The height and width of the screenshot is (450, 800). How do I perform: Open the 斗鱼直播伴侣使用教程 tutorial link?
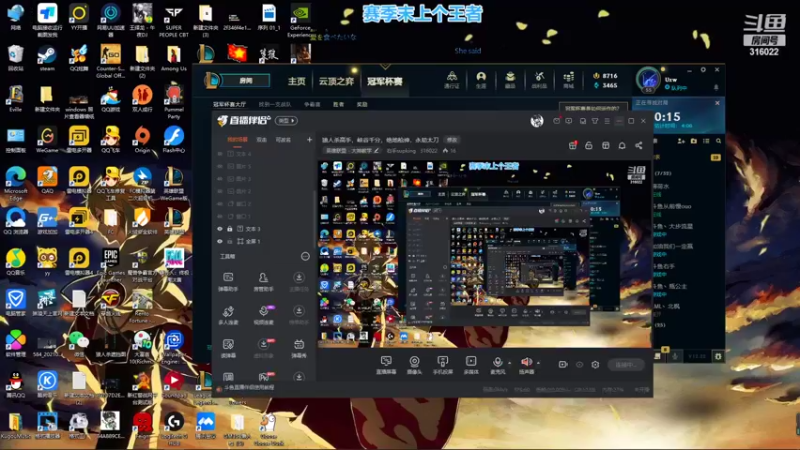click(x=248, y=388)
